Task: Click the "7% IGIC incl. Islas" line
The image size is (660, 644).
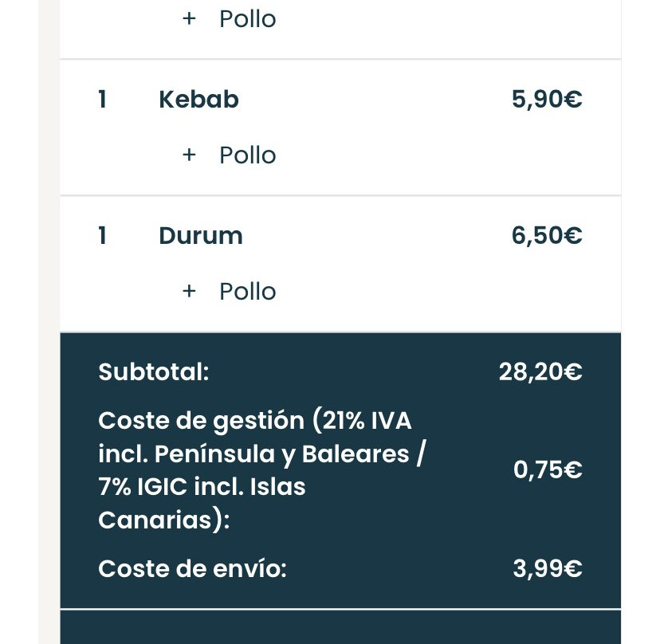Action: pyautogui.click(x=202, y=487)
